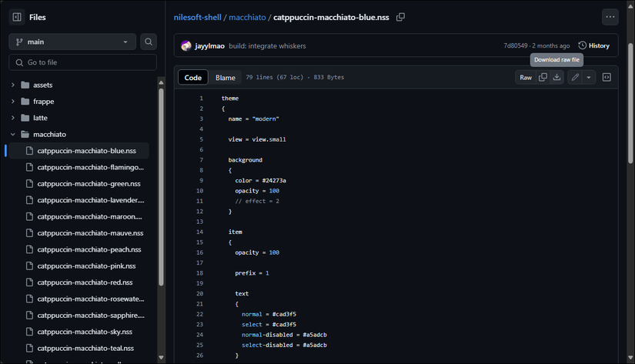Open the three-dot more options menu
Image resolution: width=635 pixels, height=364 pixels.
tap(610, 17)
